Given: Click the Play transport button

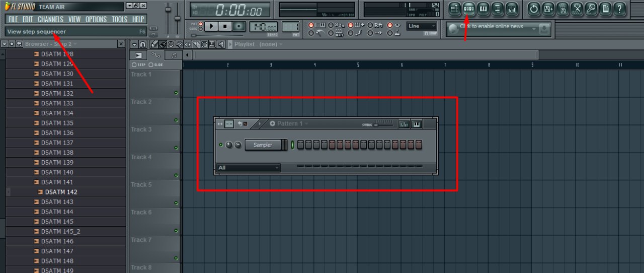Looking at the screenshot, I should (211, 26).
